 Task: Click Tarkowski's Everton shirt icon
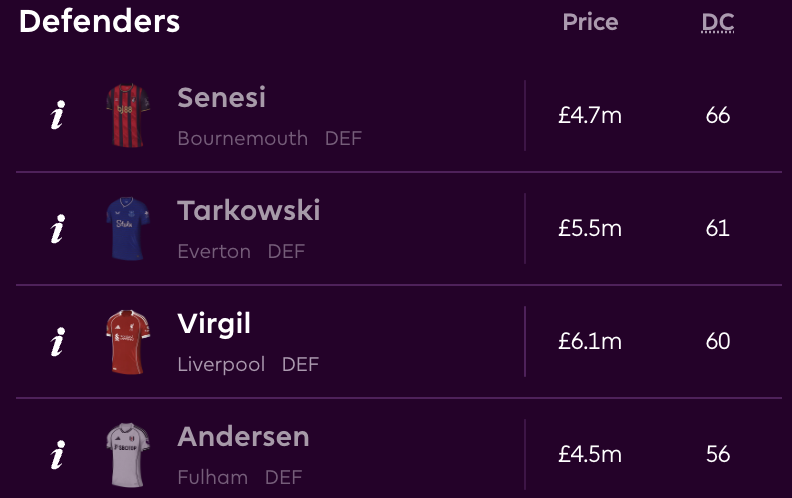[128, 229]
